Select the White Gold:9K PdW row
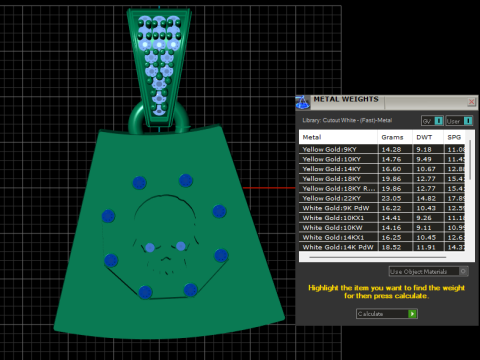Image resolution: width=480 pixels, height=360 pixels. coord(382,208)
